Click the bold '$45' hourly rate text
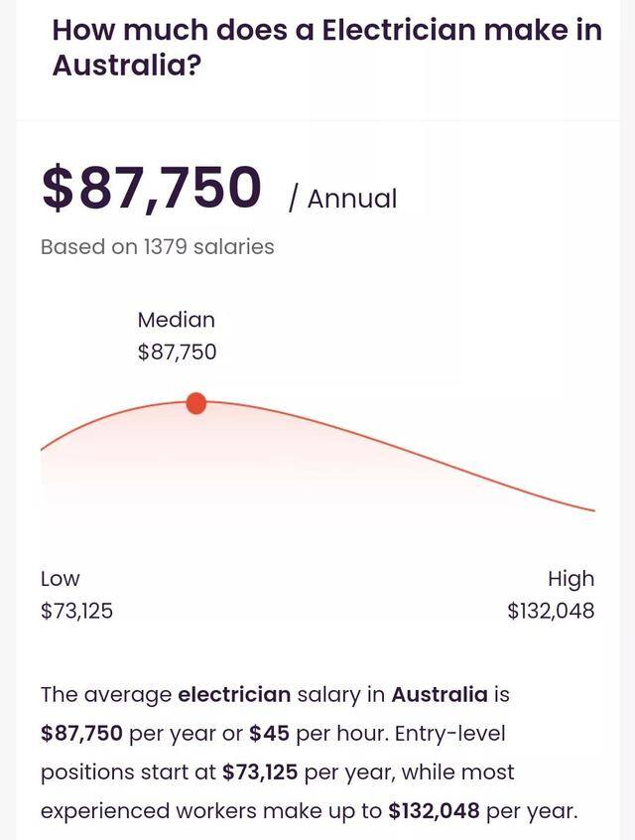Viewport: 635px width, 840px height. point(269,734)
